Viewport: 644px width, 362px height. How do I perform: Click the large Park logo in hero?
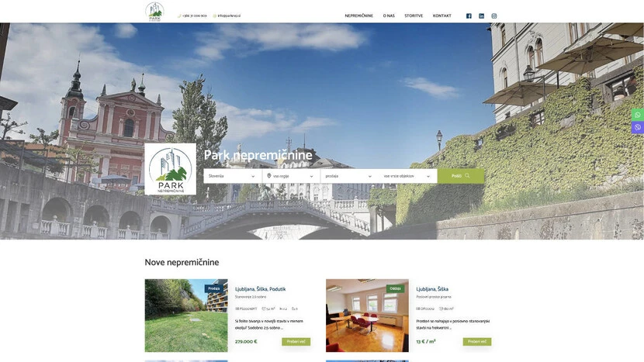coord(171,169)
